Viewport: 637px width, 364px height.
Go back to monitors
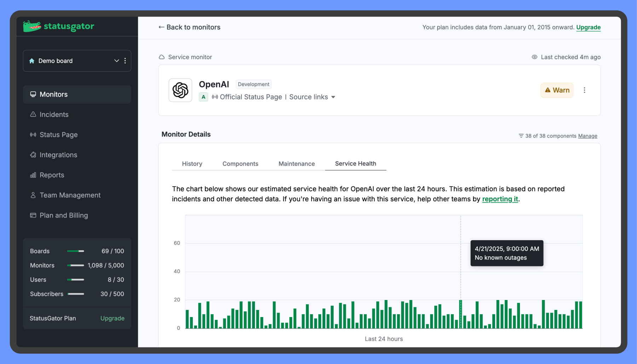[189, 27]
